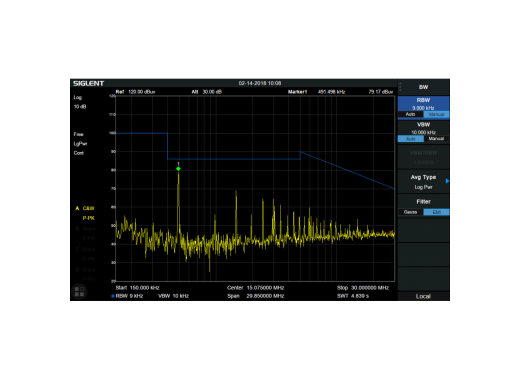Switch VBW to Auto

411,139
